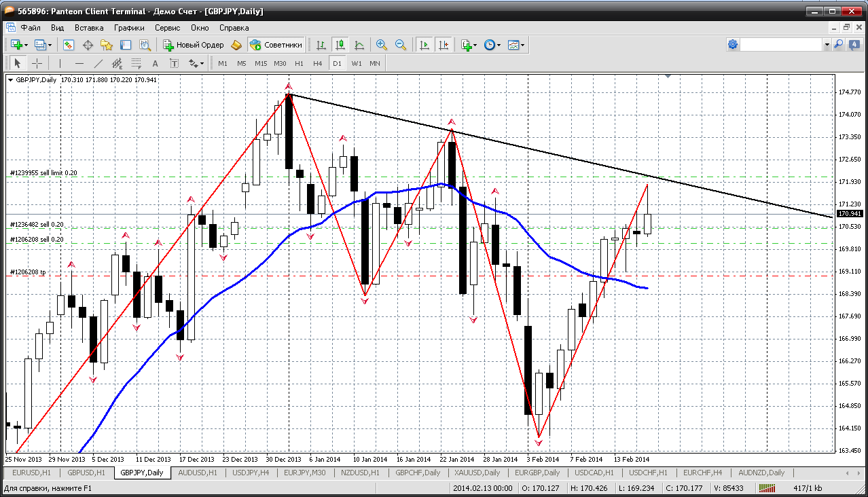Open the Data Window crosshair icon

(88, 45)
